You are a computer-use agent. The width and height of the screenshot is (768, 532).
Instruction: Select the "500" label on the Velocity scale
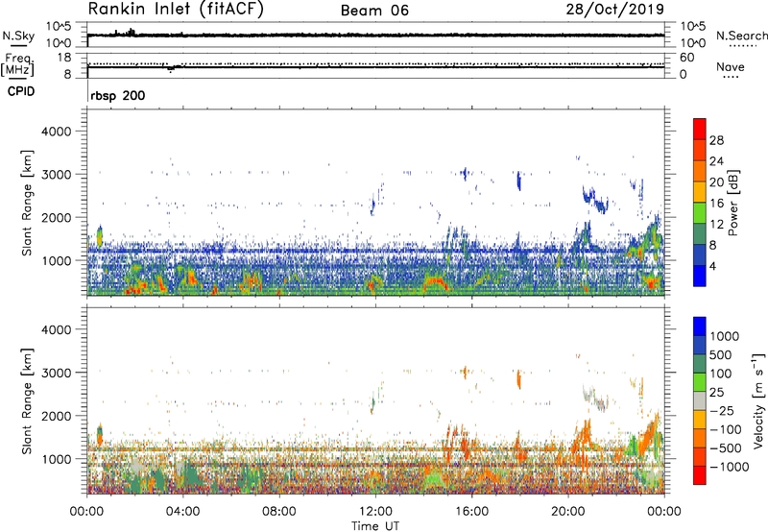click(721, 355)
